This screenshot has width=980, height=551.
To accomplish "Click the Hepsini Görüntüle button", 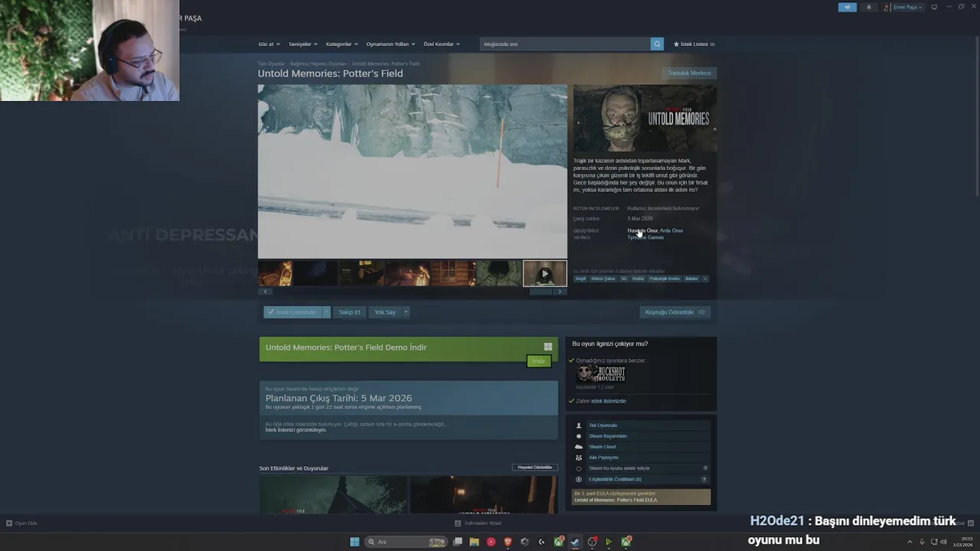I will [x=535, y=468].
